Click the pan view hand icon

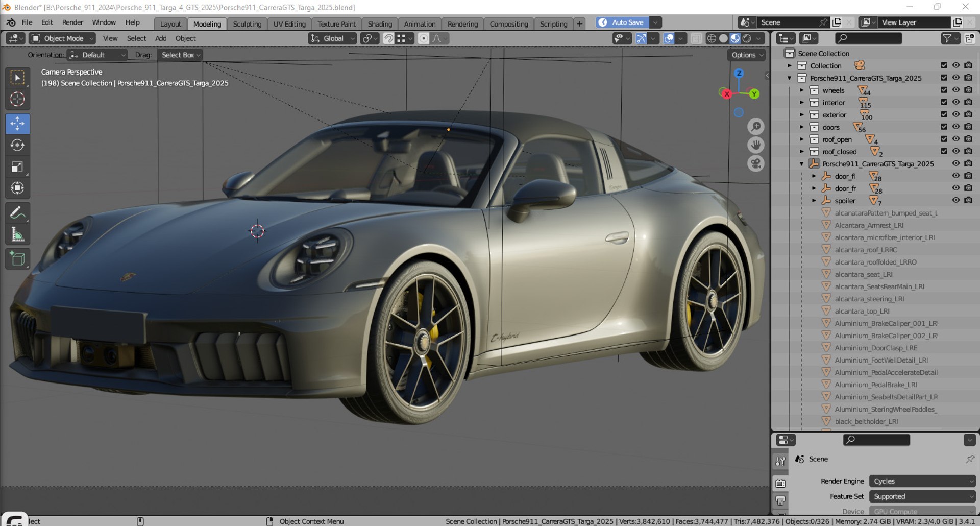[x=756, y=145]
